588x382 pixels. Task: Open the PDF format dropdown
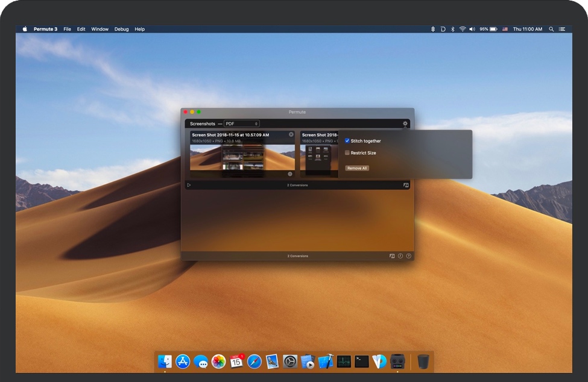pos(241,124)
